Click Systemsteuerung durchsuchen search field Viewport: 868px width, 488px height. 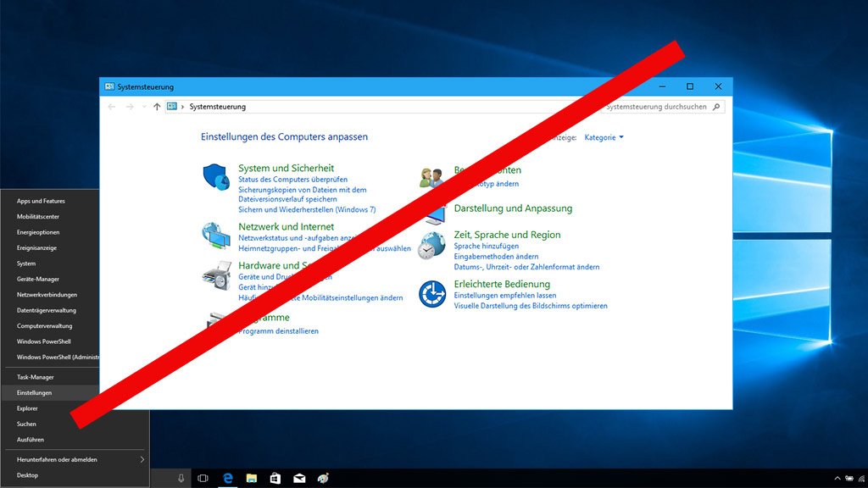tap(662, 107)
